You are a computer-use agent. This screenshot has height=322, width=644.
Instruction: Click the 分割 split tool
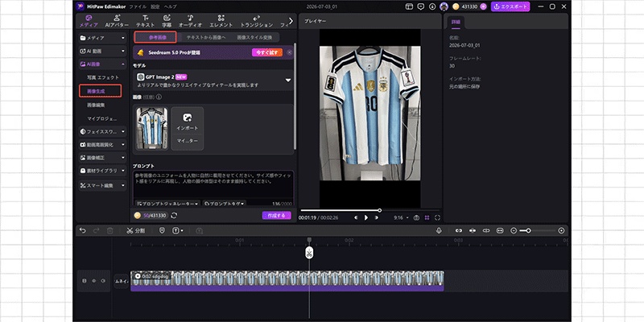pyautogui.click(x=135, y=231)
